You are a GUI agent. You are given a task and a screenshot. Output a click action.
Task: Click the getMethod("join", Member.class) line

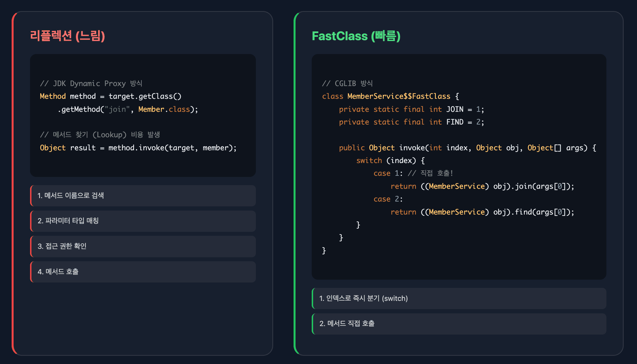(128, 109)
